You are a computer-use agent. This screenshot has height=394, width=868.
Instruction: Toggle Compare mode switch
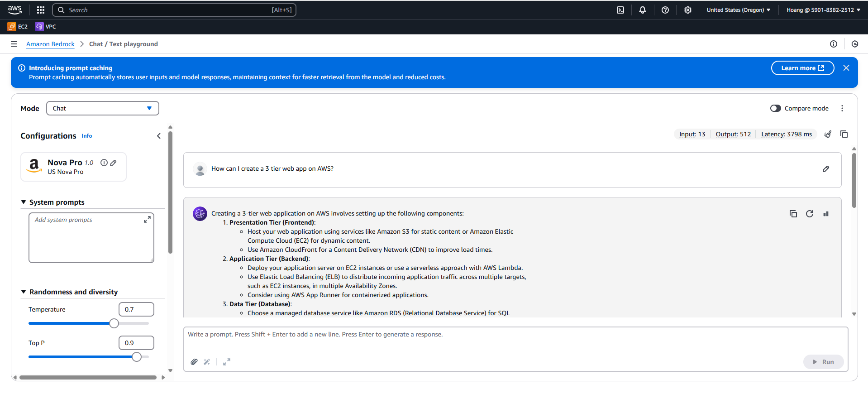point(776,108)
